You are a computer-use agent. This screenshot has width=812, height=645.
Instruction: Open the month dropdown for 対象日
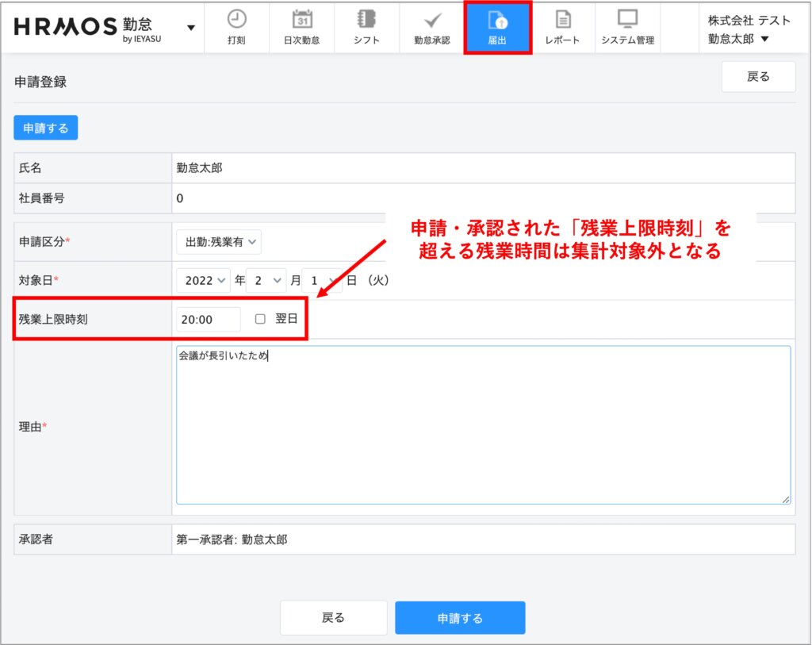tap(266, 280)
